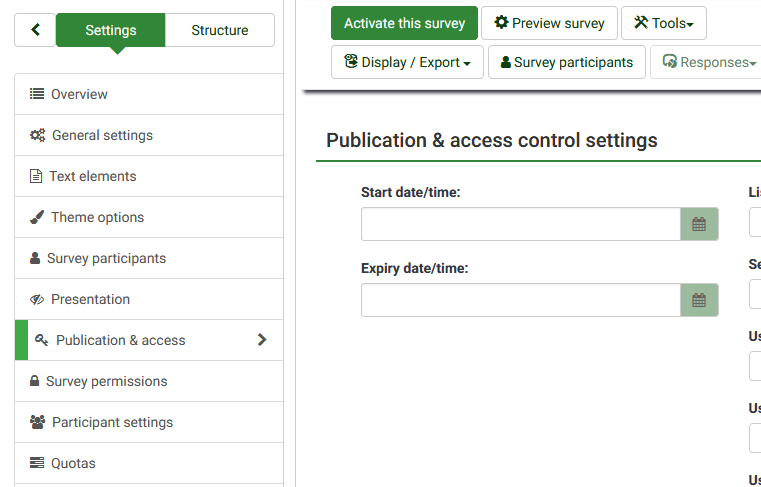The height and width of the screenshot is (487, 761).
Task: Switch to the Structure tab
Action: click(x=219, y=30)
